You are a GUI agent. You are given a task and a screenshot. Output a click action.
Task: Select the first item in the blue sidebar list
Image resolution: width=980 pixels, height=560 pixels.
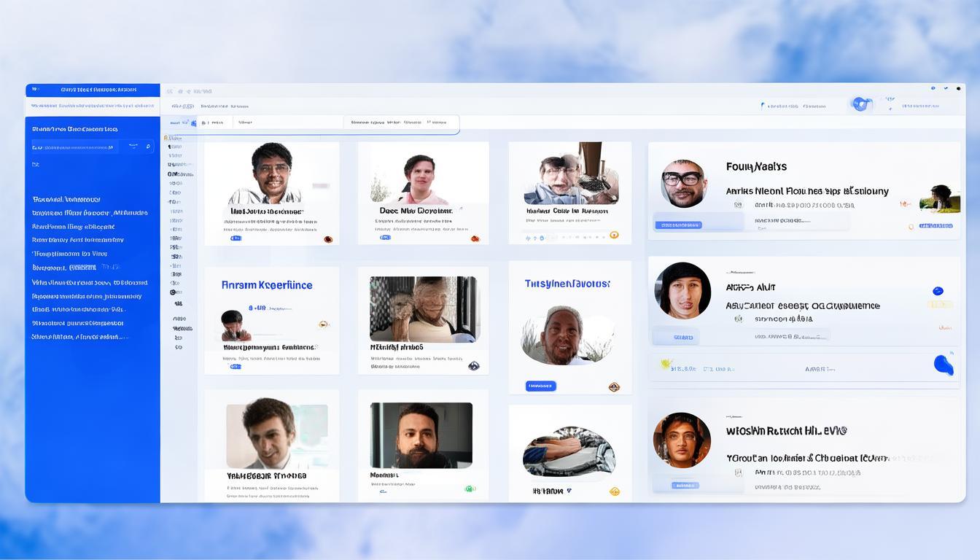point(66,199)
